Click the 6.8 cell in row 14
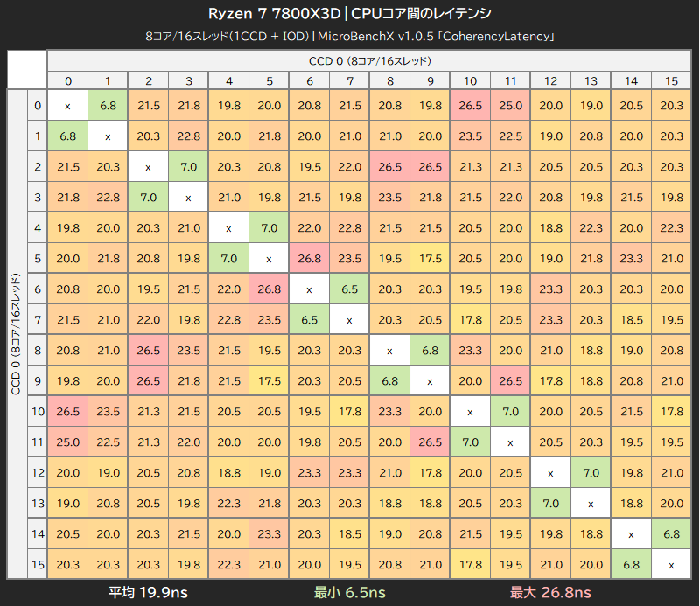This screenshot has height=606, width=700. 671,533
